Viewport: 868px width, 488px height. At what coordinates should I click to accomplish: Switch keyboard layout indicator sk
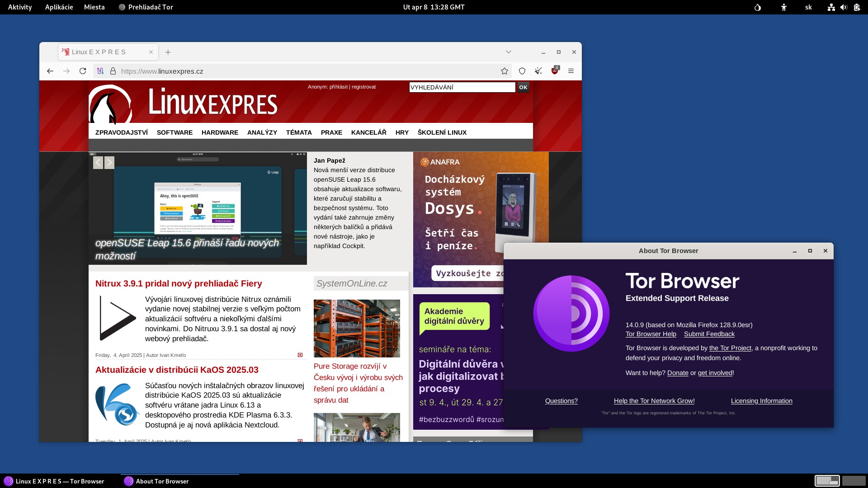point(808,7)
